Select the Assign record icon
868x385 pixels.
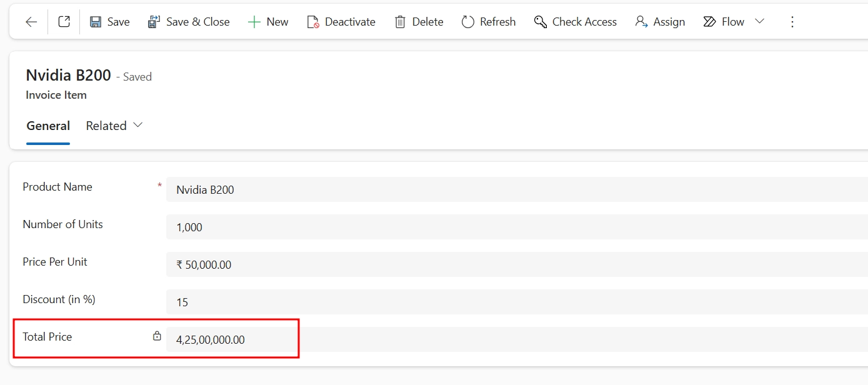[x=639, y=21]
